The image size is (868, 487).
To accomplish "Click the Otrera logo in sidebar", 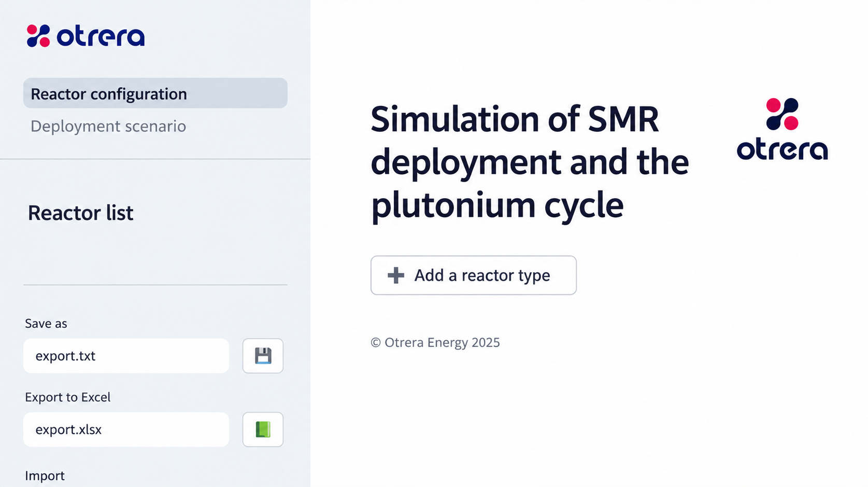I will [x=86, y=36].
